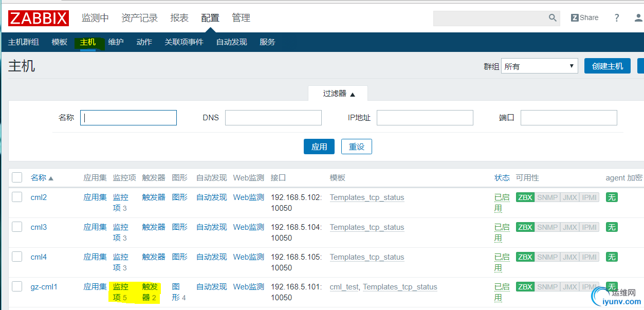This screenshot has width=644, height=310.
Task: Open the 配置 top menu
Action: [210, 18]
